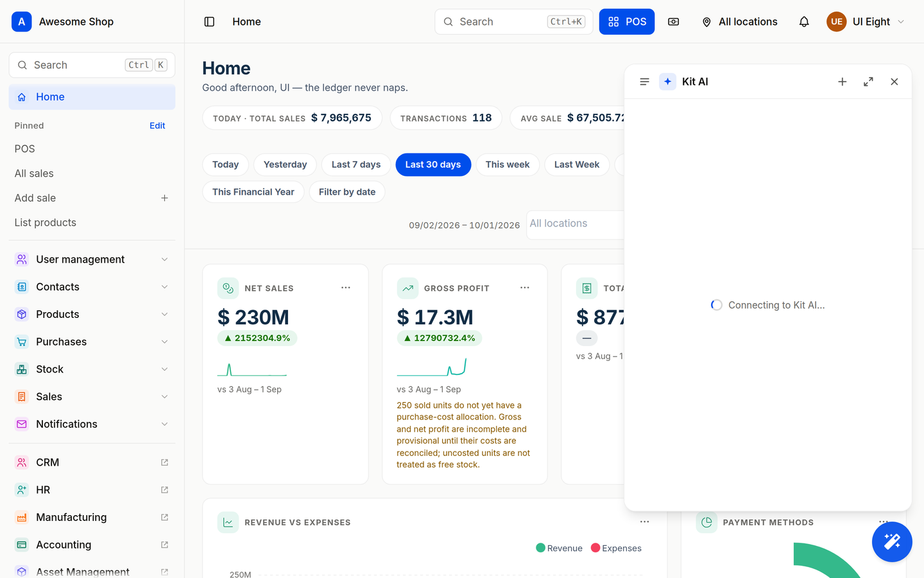Open the POS button in header
Viewport: 924px width, 578px height.
(x=627, y=22)
